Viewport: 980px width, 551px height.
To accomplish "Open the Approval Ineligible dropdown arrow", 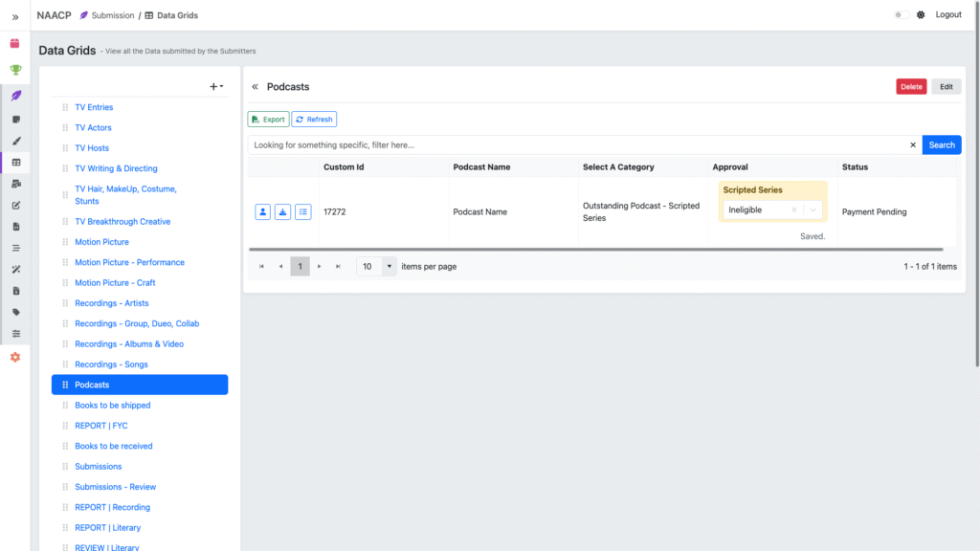I will (813, 210).
